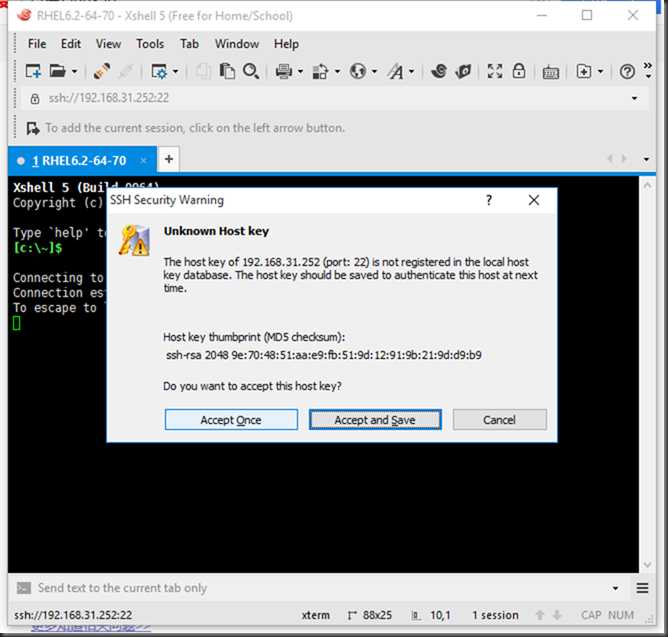This screenshot has height=637, width=668.
Task: Open the View menu
Action: (108, 44)
